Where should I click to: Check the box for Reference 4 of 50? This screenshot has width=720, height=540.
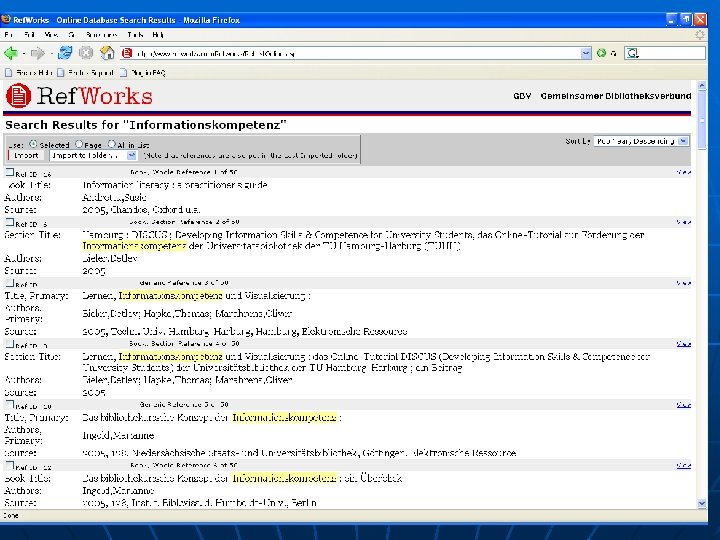point(10,343)
